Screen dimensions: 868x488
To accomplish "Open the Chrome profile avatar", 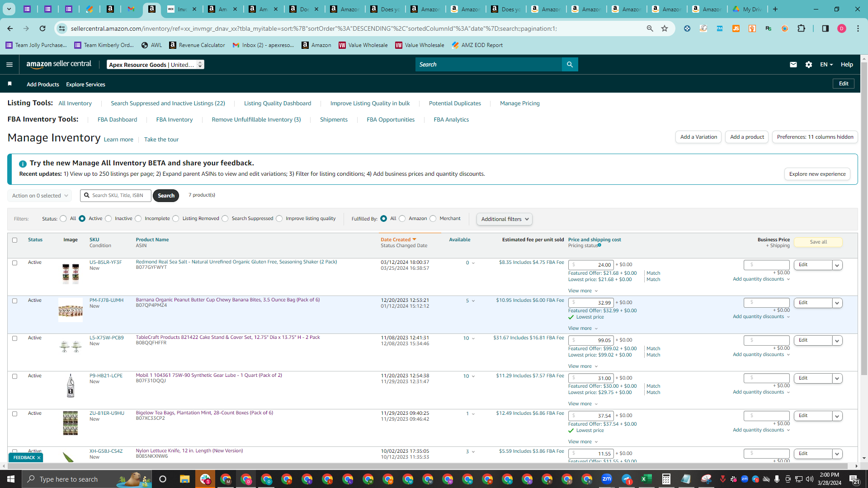I will coord(842,28).
